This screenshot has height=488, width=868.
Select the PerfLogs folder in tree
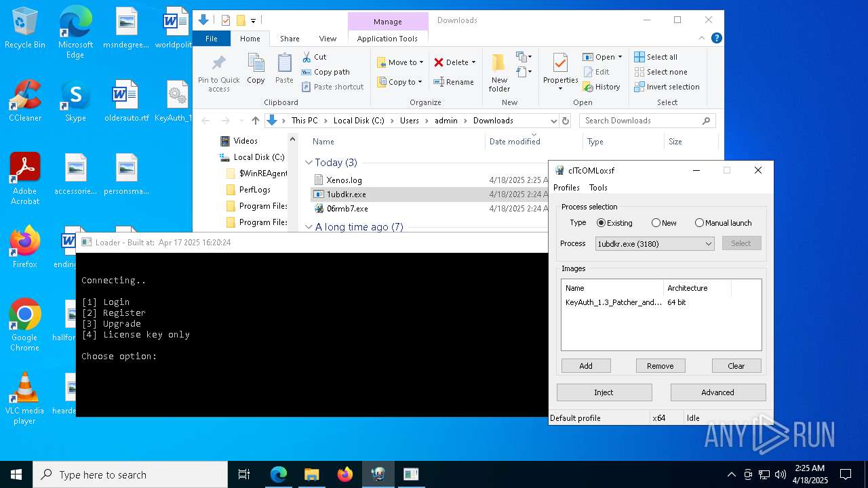[x=254, y=190]
